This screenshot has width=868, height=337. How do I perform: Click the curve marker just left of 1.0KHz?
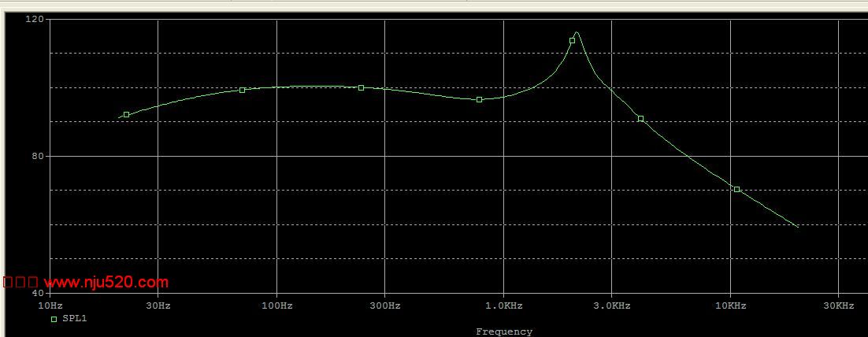[479, 99]
